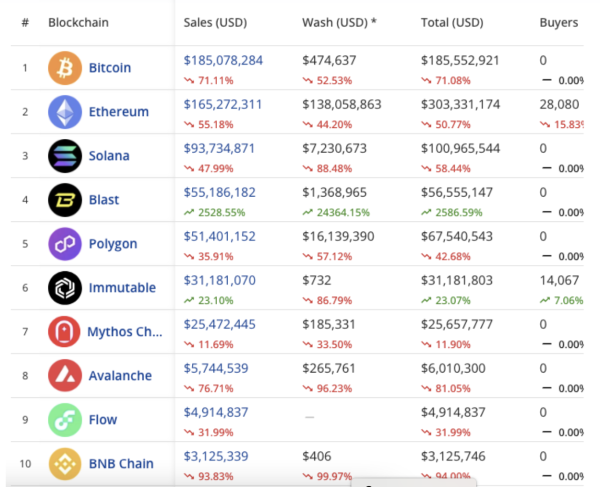This screenshot has height=487, width=600.
Task: Select Mythos total $25,657,777
Action: click(457, 324)
